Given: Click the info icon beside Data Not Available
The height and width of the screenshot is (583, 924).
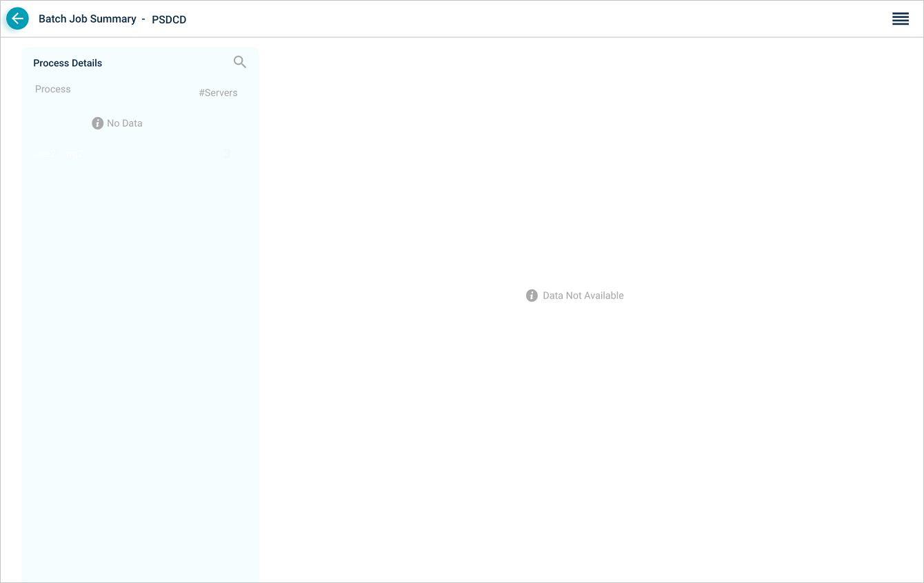Looking at the screenshot, I should click(532, 296).
